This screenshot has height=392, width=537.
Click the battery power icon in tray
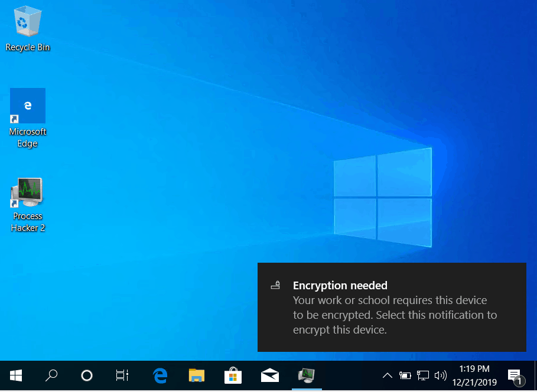405,375
